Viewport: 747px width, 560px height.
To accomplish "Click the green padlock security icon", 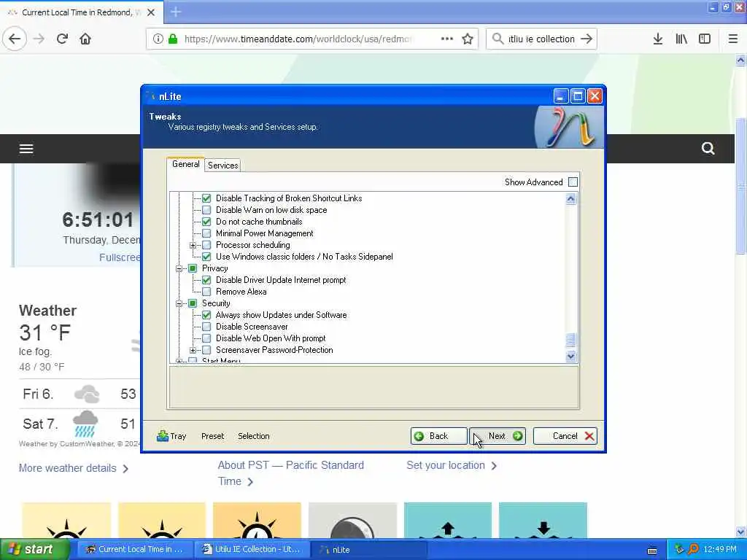I will point(173,39).
